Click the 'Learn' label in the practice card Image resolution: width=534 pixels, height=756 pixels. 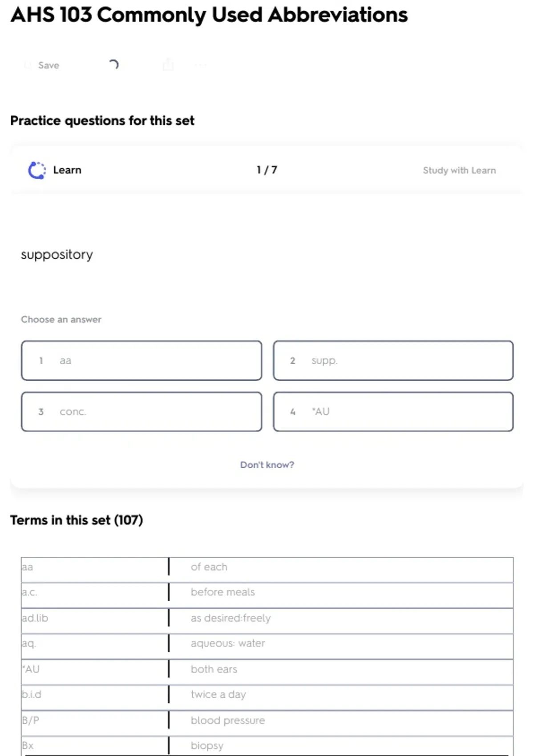(x=67, y=170)
